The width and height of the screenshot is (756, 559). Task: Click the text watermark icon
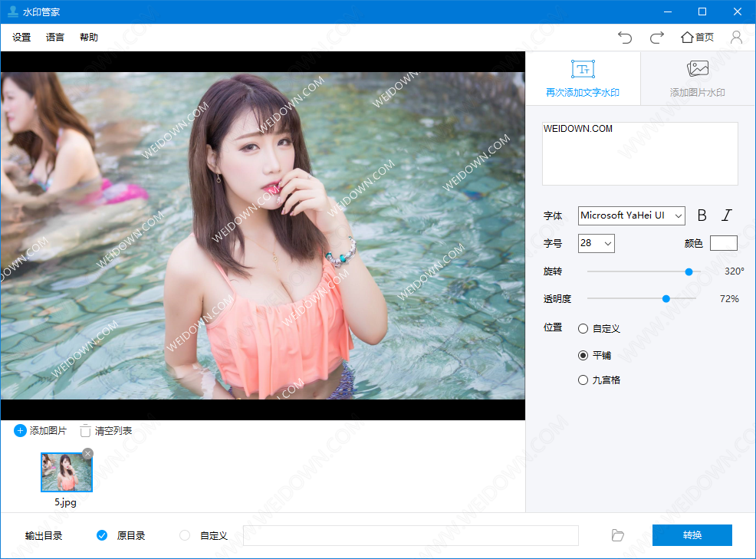coord(583,69)
